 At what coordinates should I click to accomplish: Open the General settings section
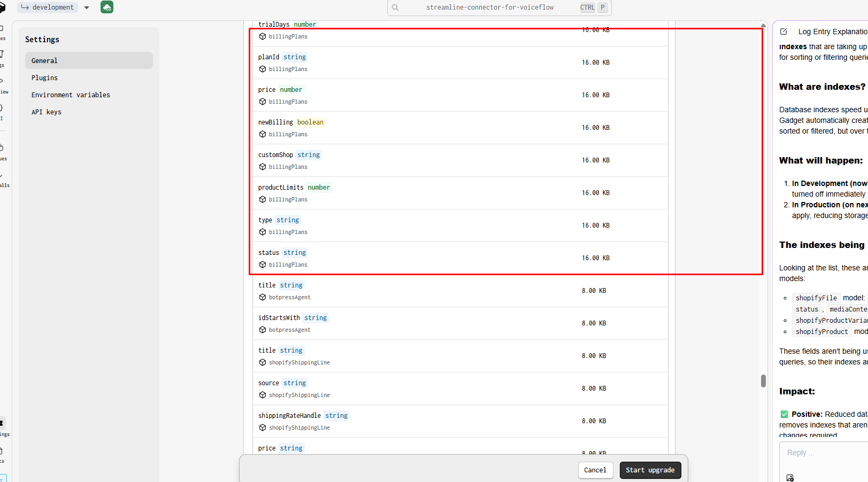89,60
